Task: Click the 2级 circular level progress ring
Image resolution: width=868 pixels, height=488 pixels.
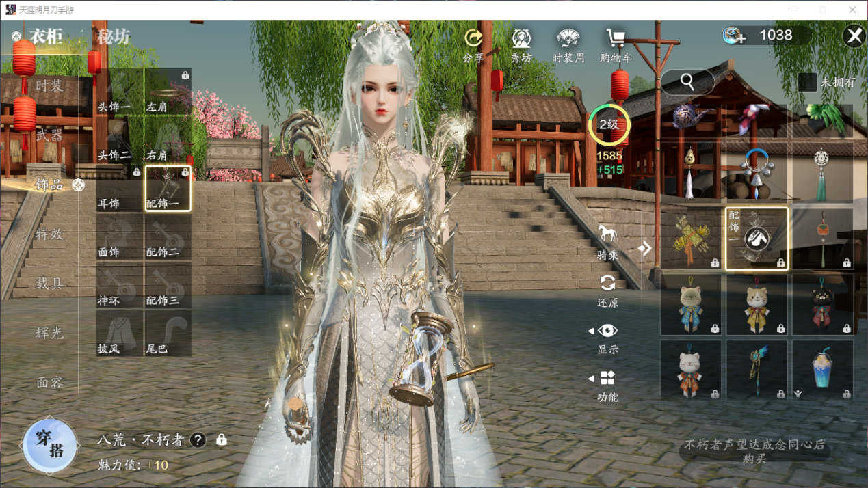Action: [609, 124]
